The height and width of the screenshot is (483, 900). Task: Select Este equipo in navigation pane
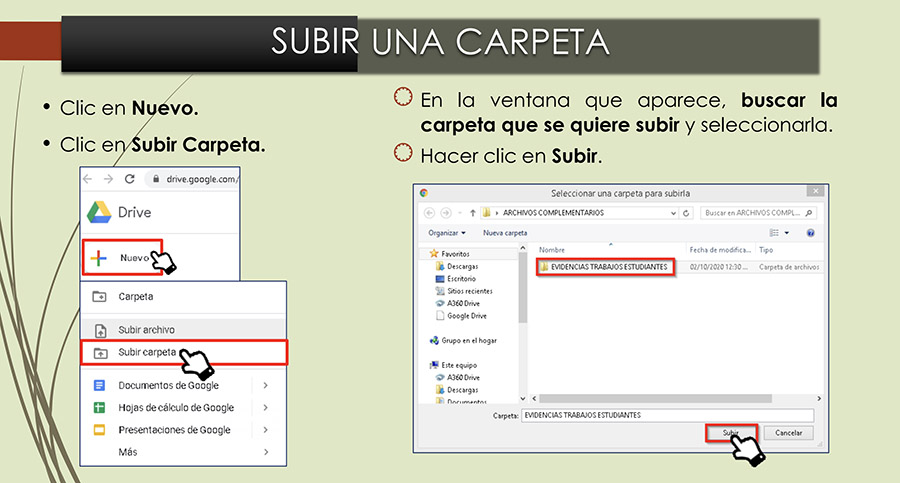coord(453,365)
